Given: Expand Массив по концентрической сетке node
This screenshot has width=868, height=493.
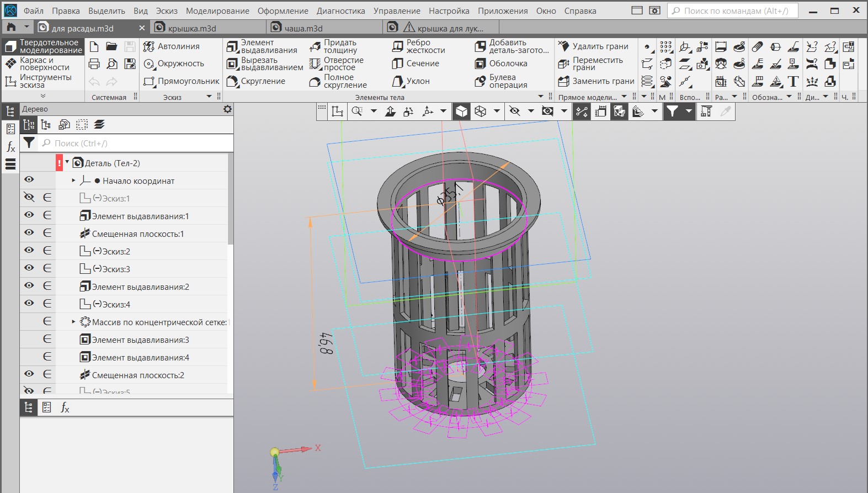Looking at the screenshot, I should 73,321.
